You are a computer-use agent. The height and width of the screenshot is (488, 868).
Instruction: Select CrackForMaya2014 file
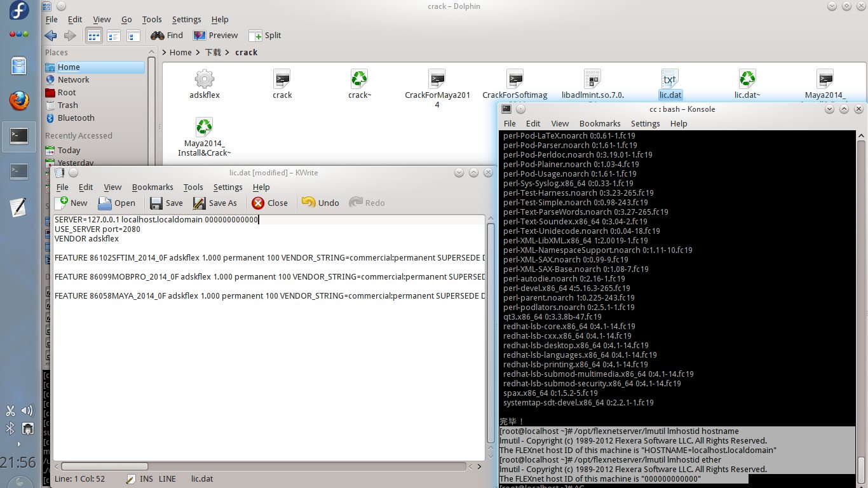[437, 89]
